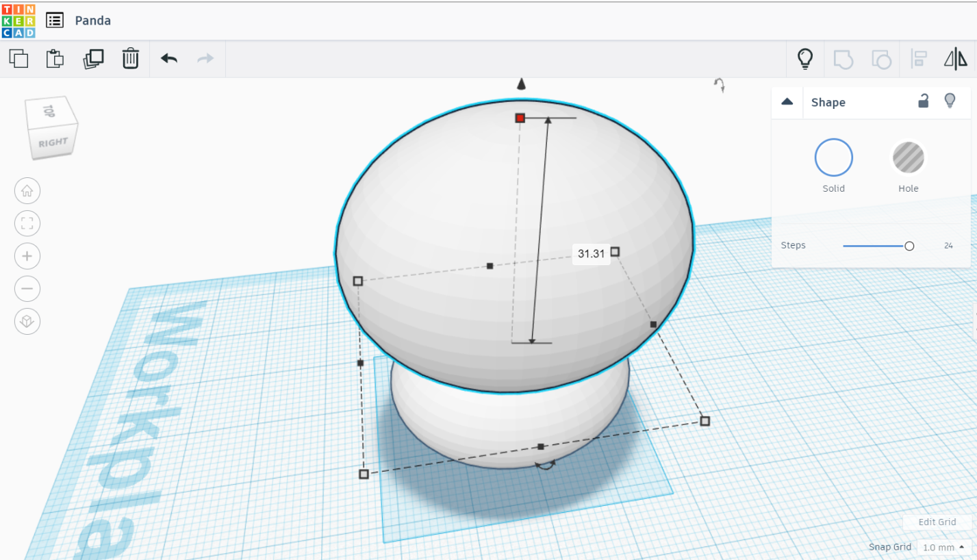Group the selected shapes
Viewport: 977px width, 560px height.
tap(843, 59)
